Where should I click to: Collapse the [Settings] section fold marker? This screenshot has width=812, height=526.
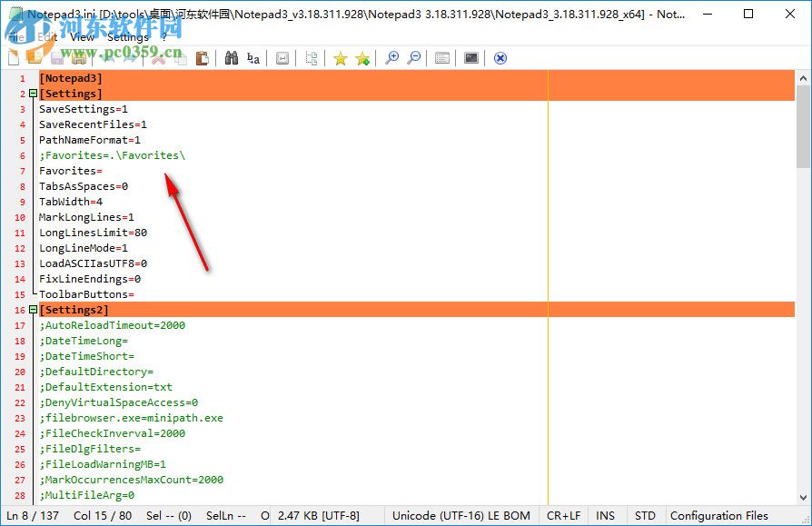(33, 94)
